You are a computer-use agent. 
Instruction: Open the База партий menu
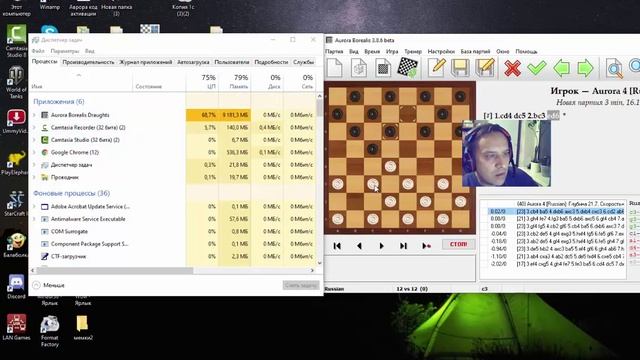click(475, 51)
